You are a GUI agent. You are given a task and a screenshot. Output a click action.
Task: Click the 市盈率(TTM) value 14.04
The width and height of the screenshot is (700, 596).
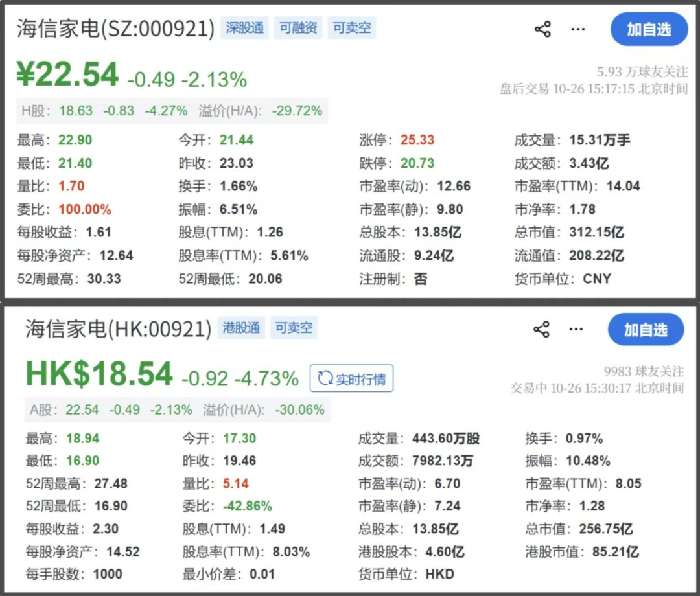pos(624,186)
